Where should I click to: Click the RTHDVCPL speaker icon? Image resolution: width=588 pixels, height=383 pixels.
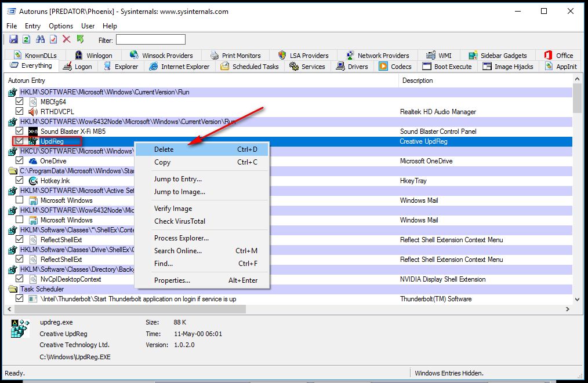tap(33, 112)
